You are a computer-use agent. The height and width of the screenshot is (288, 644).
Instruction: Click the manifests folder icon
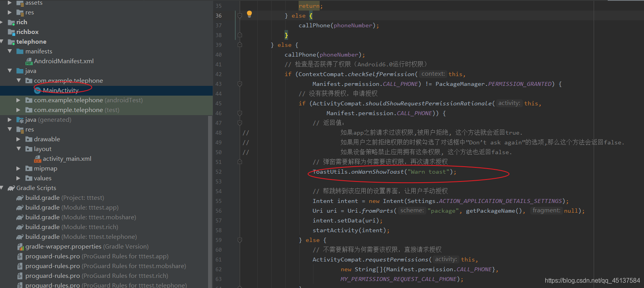coord(20,52)
